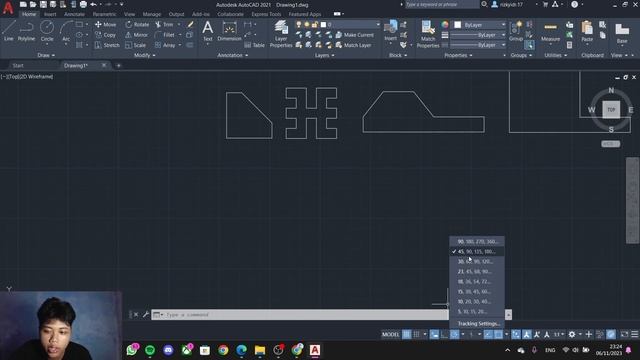Add a new drawing tab
The height and width of the screenshot is (360, 640).
pyautogui.click(x=118, y=65)
